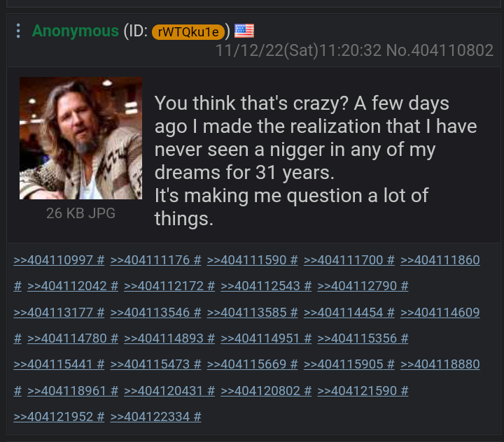504x442 pixels.
Task: Click post number No.404110802
Action: click(x=440, y=50)
